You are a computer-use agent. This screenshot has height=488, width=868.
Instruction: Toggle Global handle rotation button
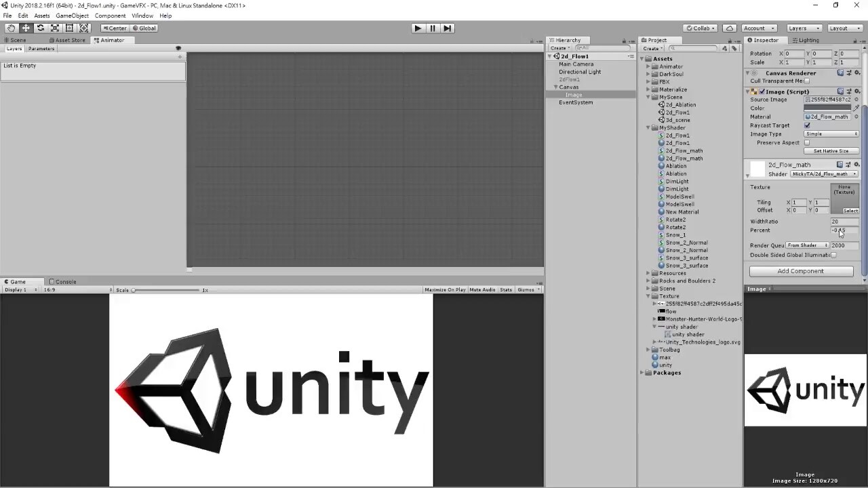(x=144, y=28)
